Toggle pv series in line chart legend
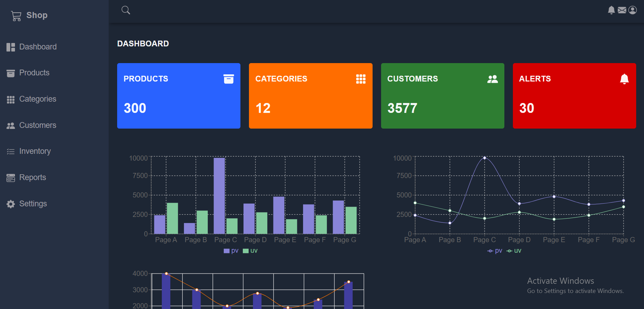The width and height of the screenshot is (644, 309). point(494,251)
